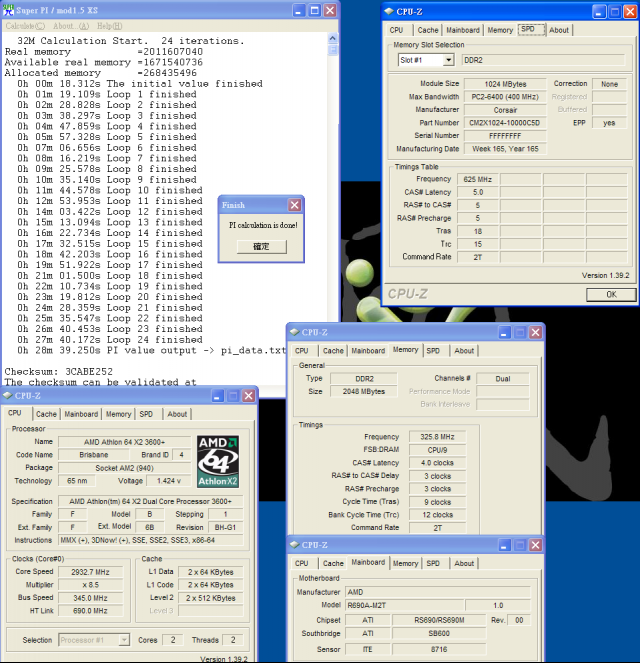Switch to Cache tab in CPU window
Viewport: 640px width, 663px height.
(46, 414)
